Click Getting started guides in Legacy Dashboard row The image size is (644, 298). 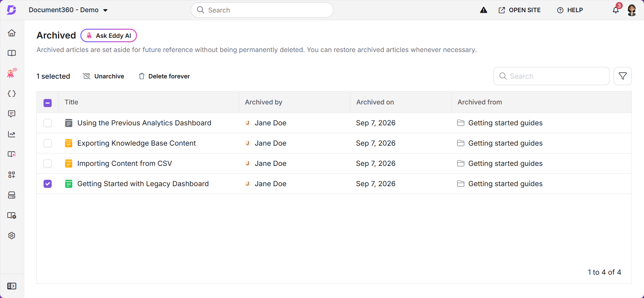pyautogui.click(x=505, y=184)
